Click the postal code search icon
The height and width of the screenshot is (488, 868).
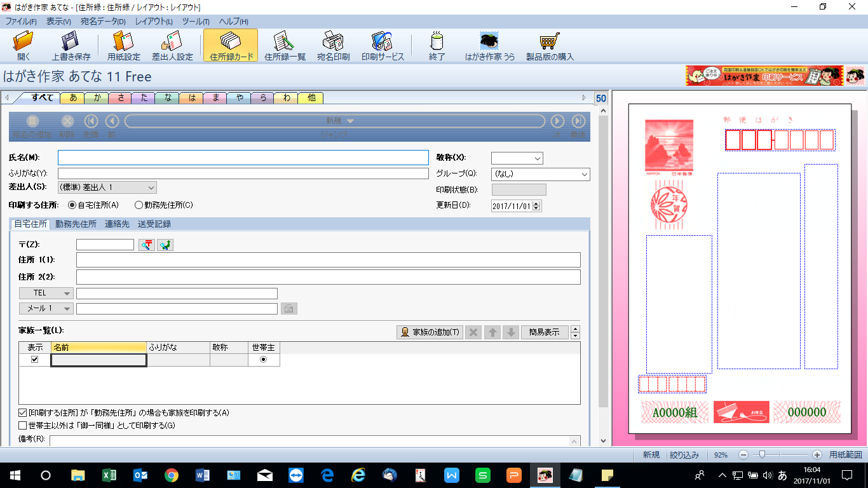point(147,245)
